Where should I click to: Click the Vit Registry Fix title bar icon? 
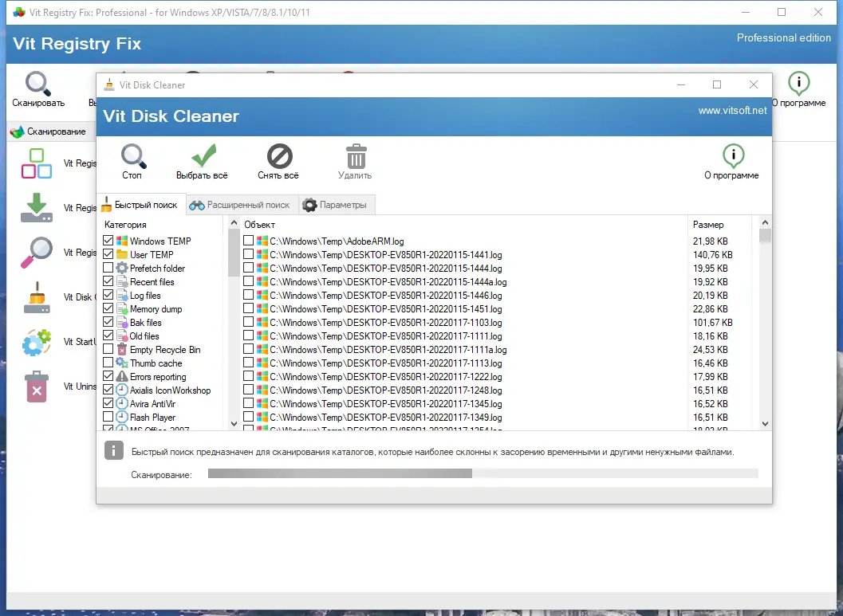tap(19, 13)
